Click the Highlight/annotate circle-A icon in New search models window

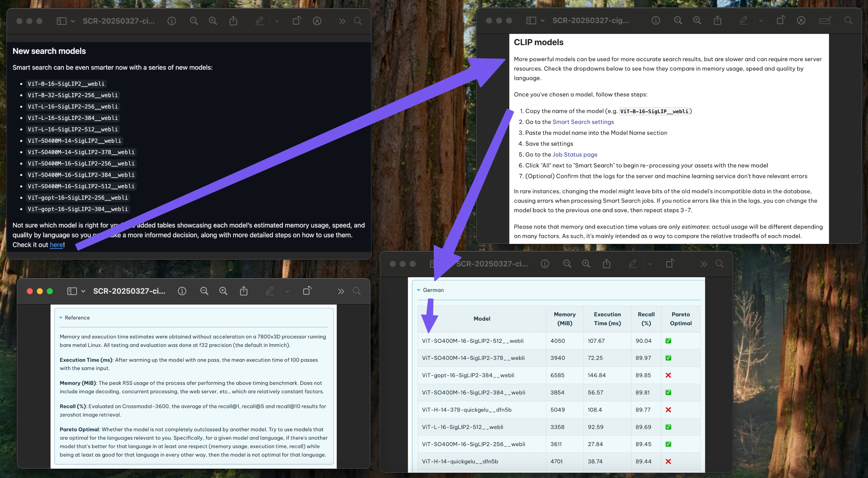coord(317,21)
